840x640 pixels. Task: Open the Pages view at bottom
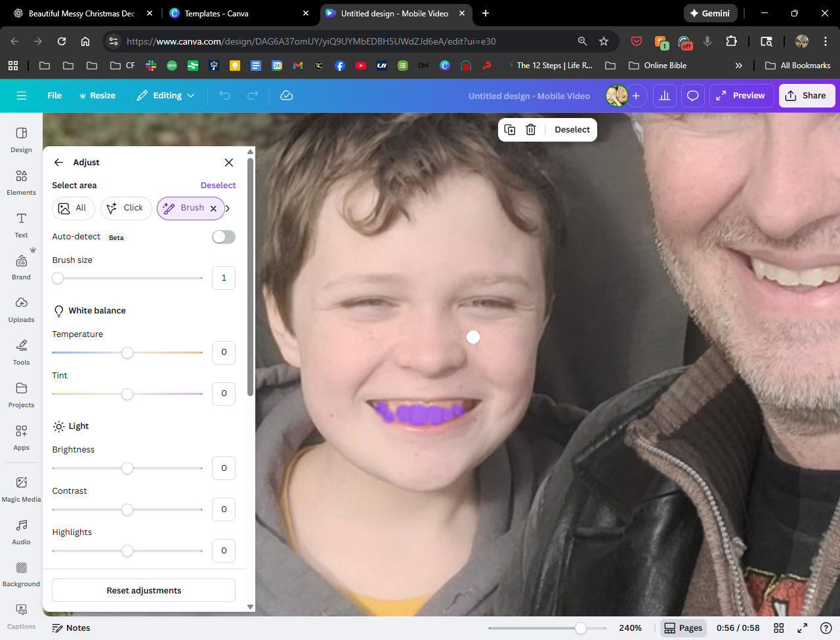[x=683, y=628]
